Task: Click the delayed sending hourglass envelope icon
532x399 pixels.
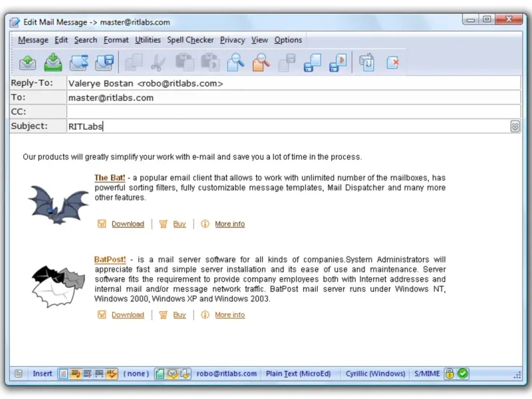Action: [x=78, y=63]
